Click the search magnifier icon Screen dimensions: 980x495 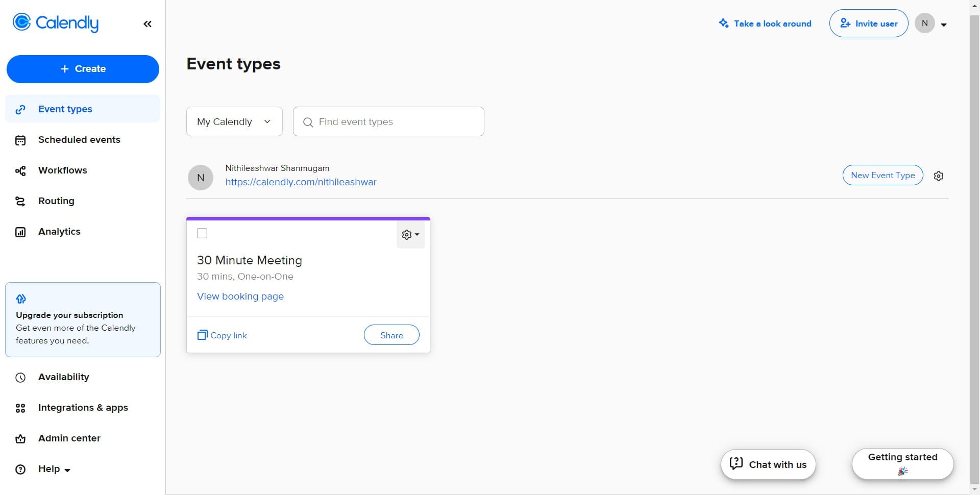pyautogui.click(x=308, y=122)
